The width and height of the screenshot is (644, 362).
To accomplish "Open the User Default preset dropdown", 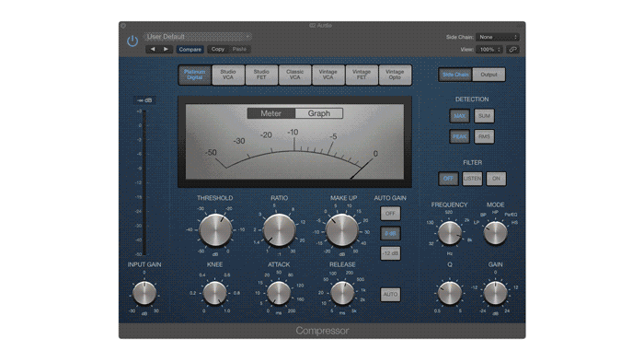I will 198,37.
